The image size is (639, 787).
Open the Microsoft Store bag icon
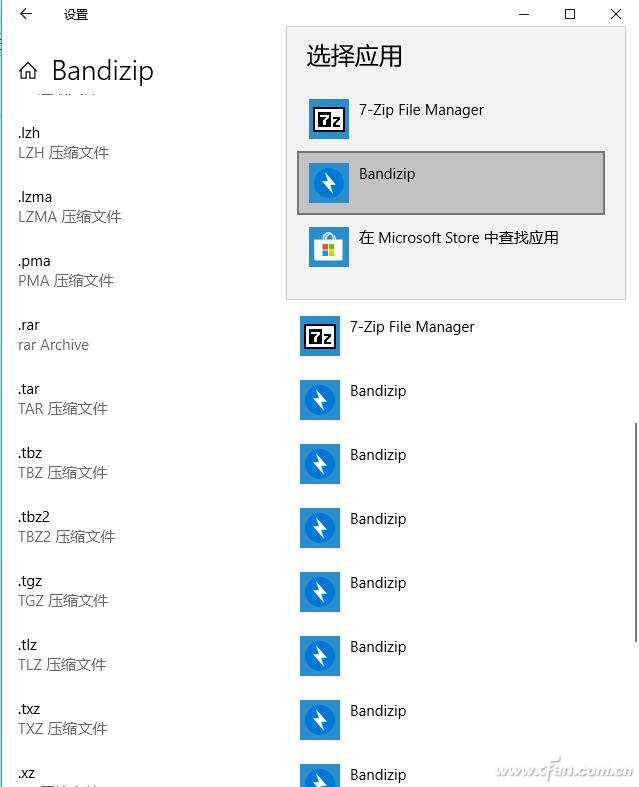(329, 247)
